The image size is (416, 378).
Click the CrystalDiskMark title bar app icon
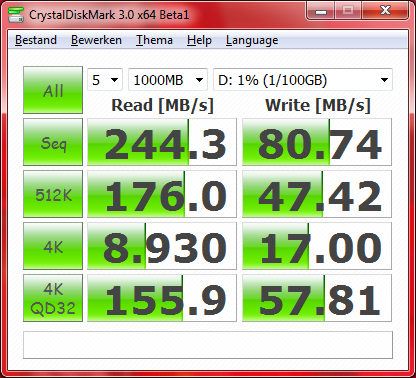(x=16, y=15)
